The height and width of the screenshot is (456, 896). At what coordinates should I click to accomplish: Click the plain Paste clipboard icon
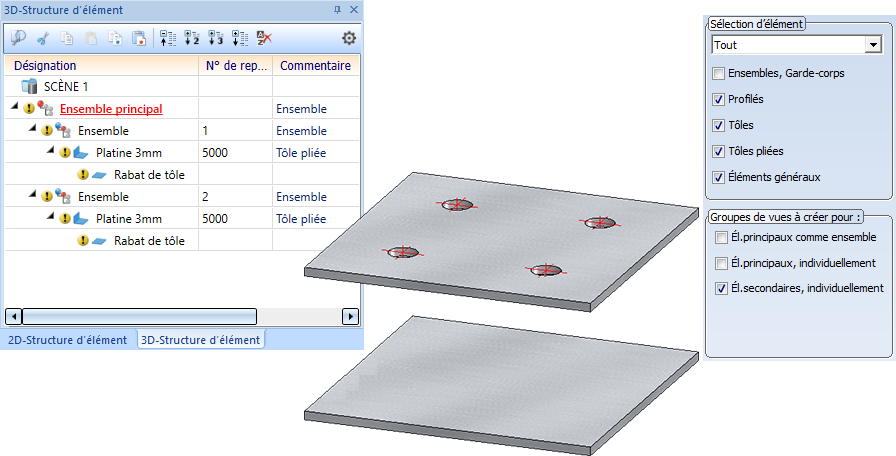[x=91, y=38]
